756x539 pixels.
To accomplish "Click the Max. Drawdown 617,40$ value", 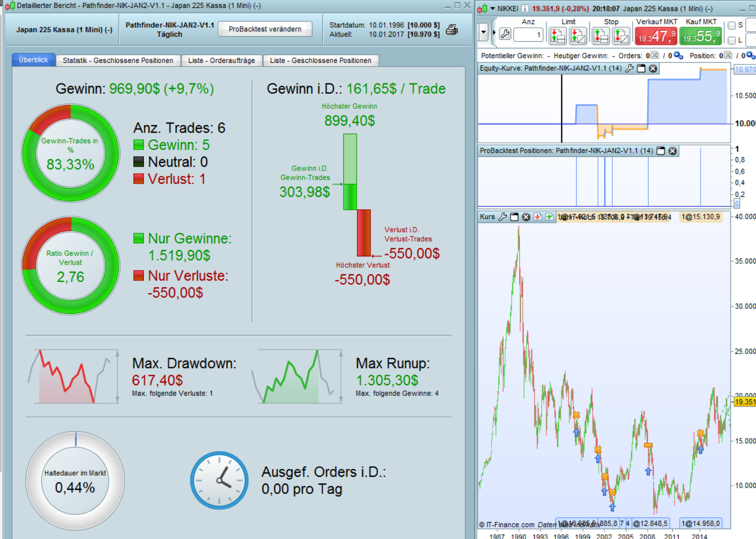I will (x=157, y=380).
